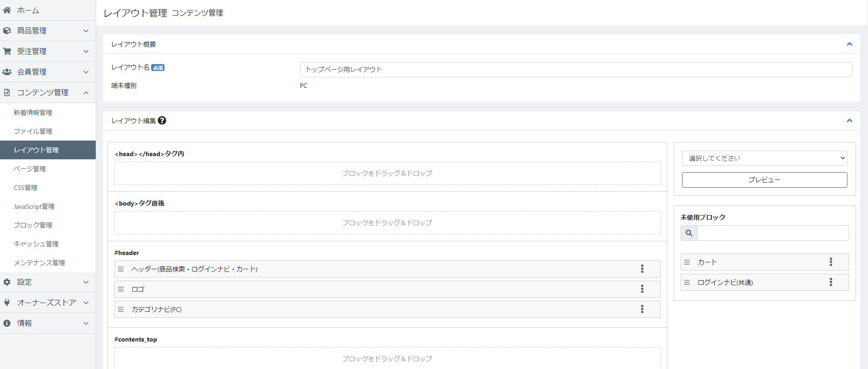The width and height of the screenshot is (868, 369).
Task: Click the カテゴリナビ(PC) label
Action: pos(157,309)
